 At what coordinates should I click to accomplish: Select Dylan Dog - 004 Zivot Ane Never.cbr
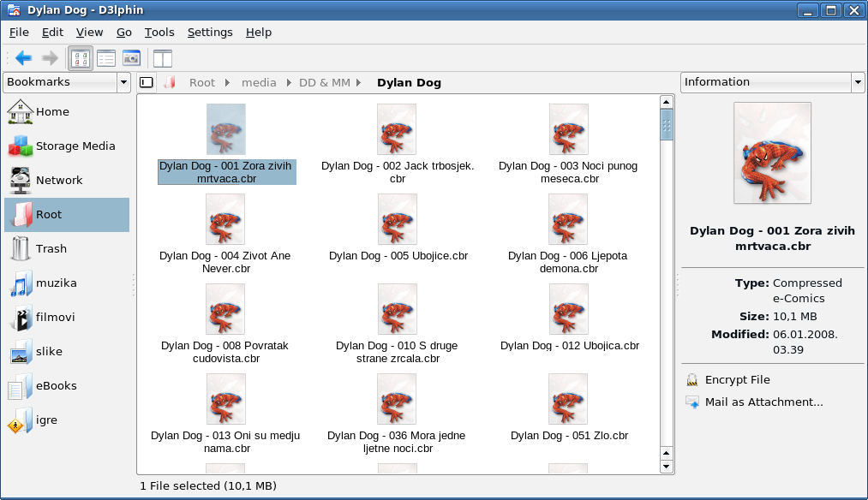pos(226,235)
